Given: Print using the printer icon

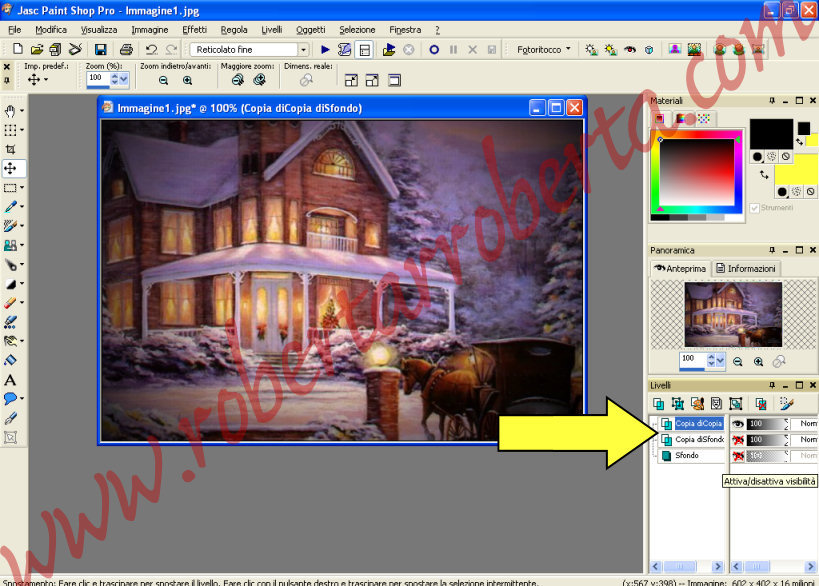Looking at the screenshot, I should [126, 49].
